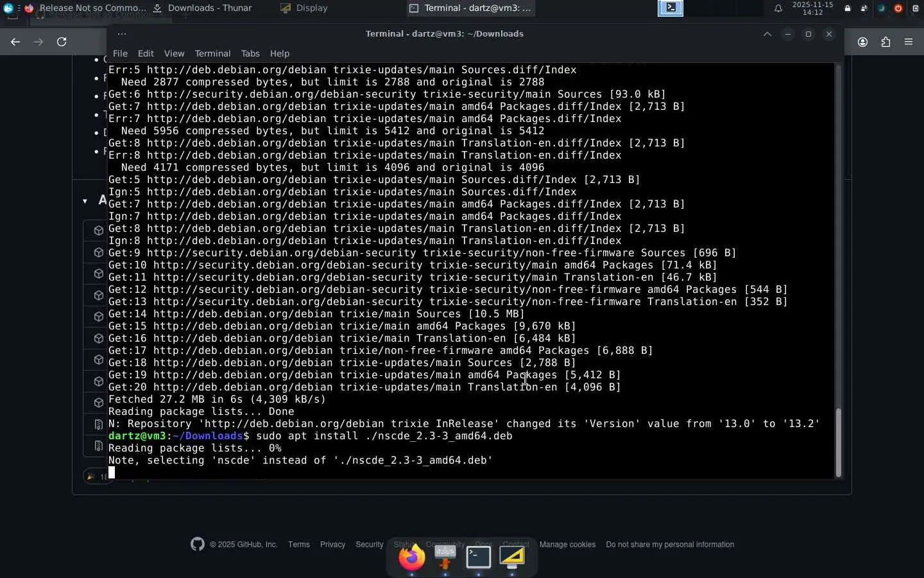This screenshot has height=578, width=924.
Task: Open the Edit menu in Terminal
Action: pos(146,53)
